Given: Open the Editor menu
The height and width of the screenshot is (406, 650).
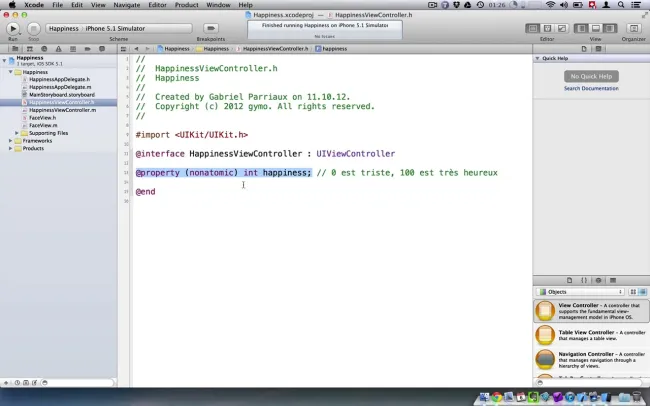Looking at the screenshot, I should [157, 5].
